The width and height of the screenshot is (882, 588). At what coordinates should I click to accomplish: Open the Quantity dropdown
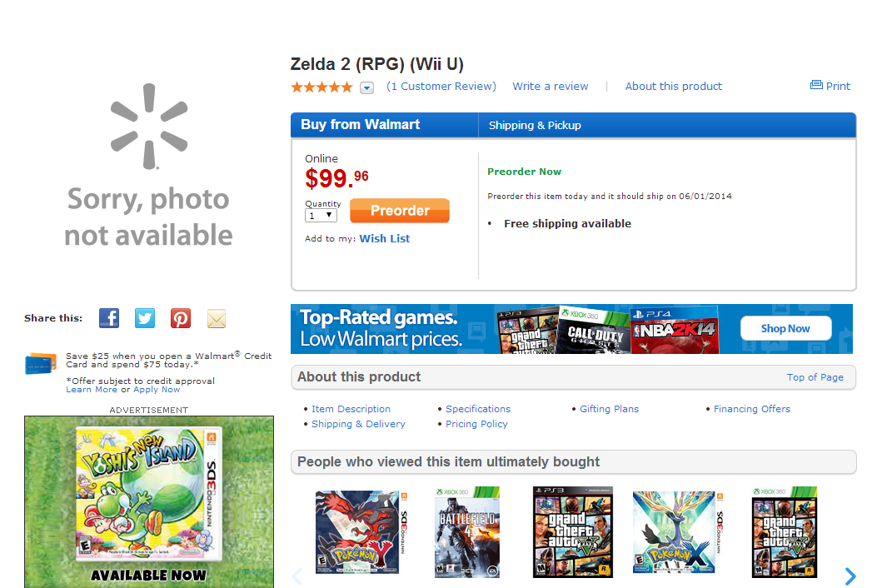point(321,215)
